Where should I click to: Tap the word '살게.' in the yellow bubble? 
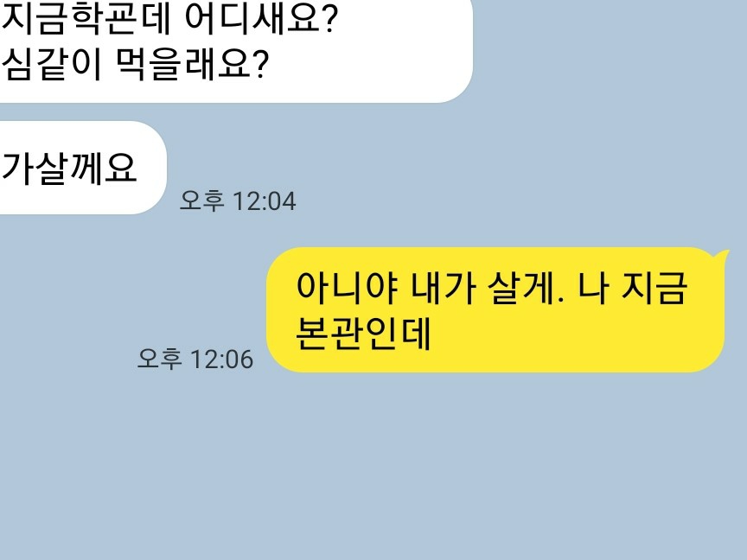click(526, 288)
